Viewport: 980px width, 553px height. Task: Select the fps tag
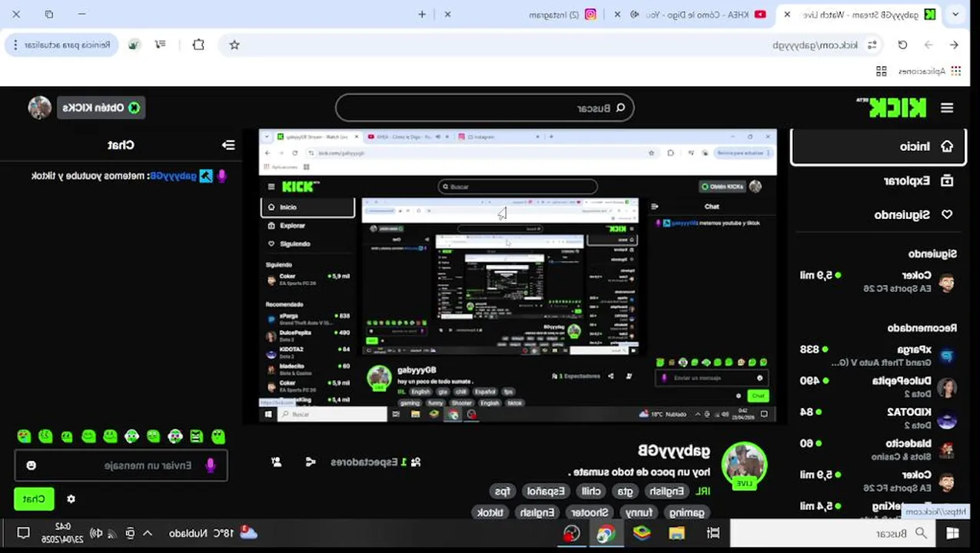pos(503,492)
